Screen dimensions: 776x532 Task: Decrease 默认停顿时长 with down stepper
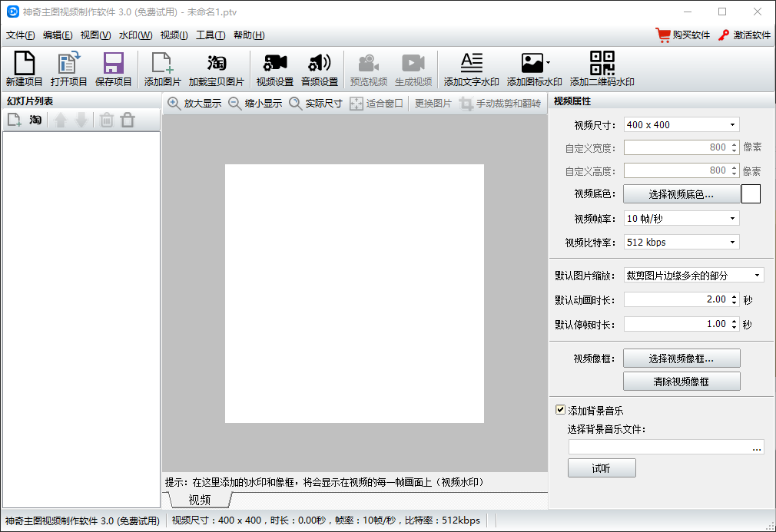tap(735, 327)
